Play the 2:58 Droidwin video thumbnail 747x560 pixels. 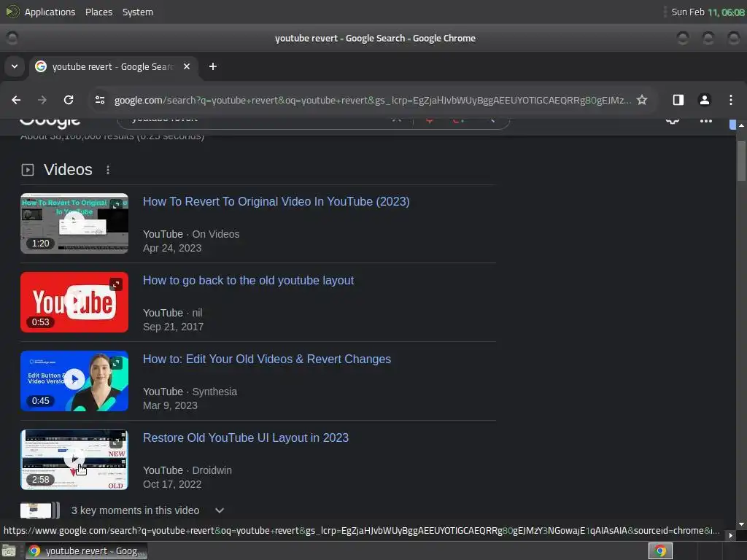point(74,459)
